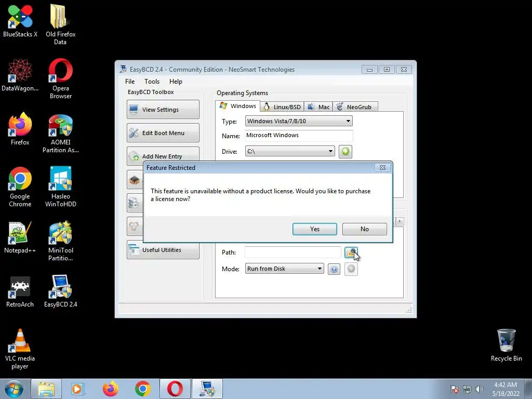Screen dimensions: 532x399
Task: Select EasyBCD taskbar button
Action: [207, 389]
